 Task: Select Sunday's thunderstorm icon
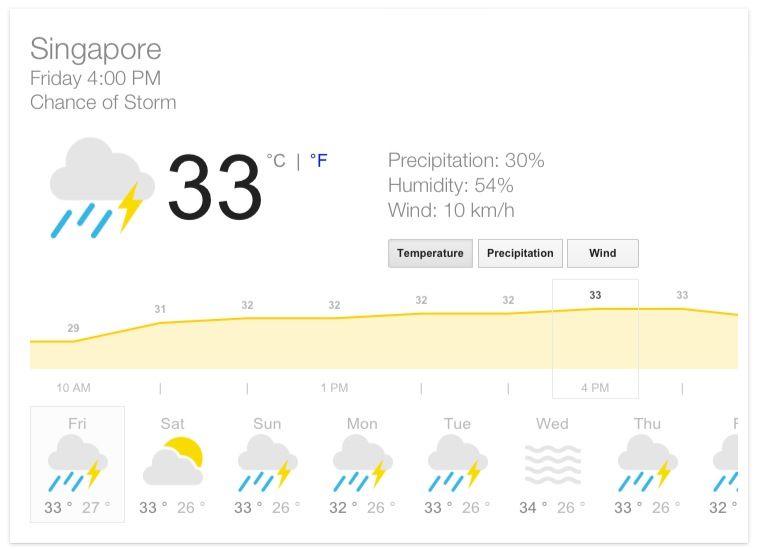[x=267, y=463]
